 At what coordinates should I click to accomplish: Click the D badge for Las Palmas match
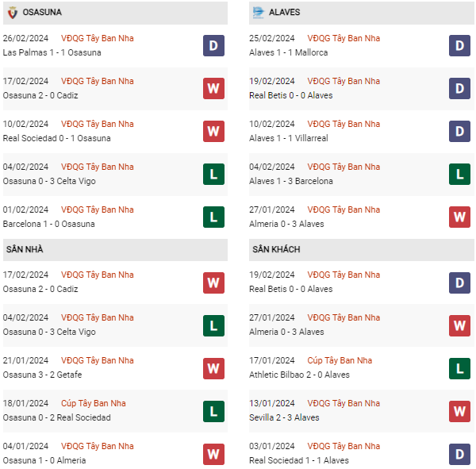[x=213, y=45]
